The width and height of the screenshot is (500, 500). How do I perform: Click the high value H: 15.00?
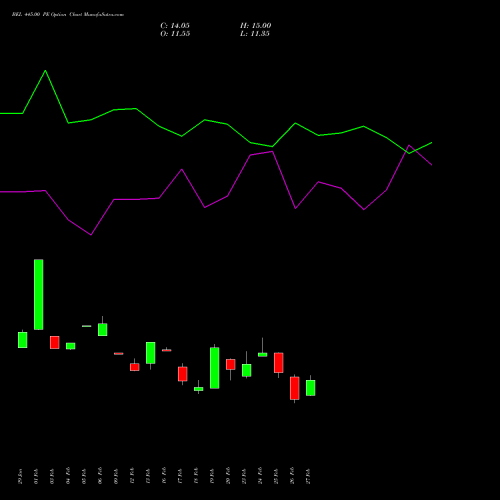pyautogui.click(x=255, y=26)
